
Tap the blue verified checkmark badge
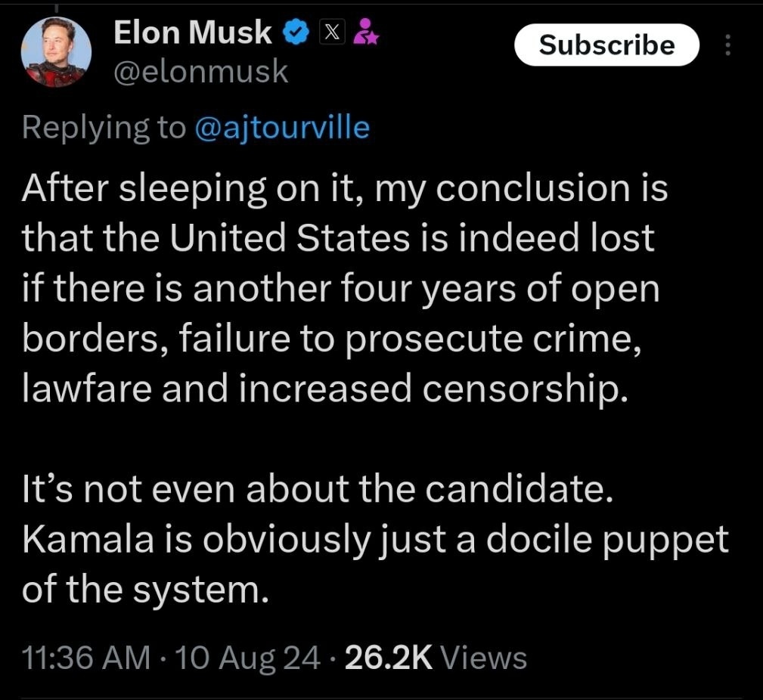[x=295, y=32]
